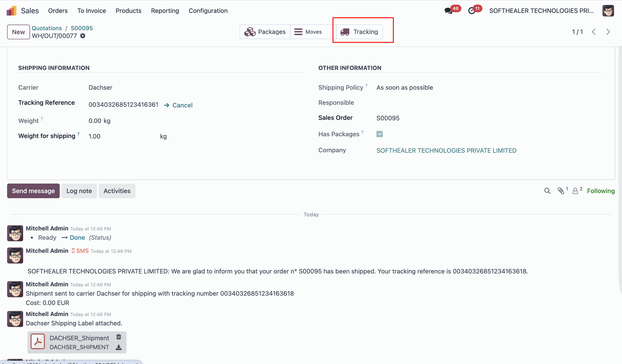622x364 pixels.
Task: Click the Send message button
Action: pyautogui.click(x=33, y=191)
